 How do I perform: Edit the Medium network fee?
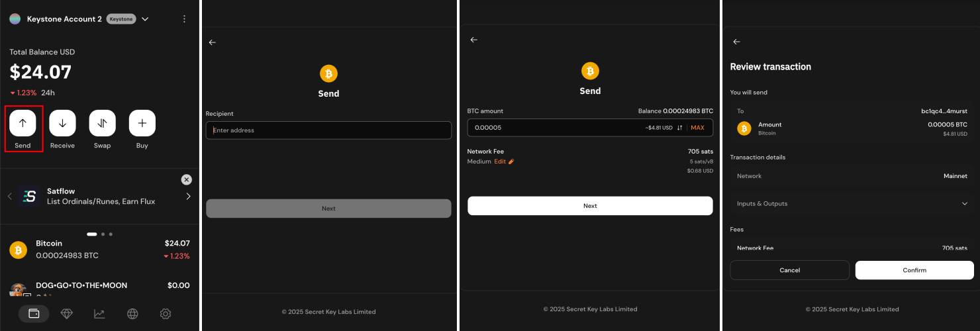[x=504, y=162]
